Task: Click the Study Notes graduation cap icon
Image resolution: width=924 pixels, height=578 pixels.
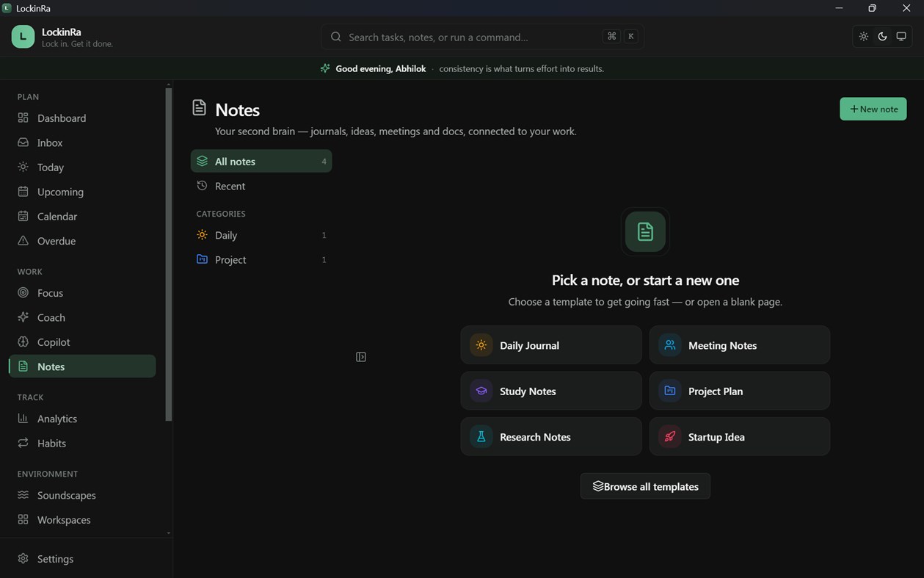Action: coord(481,391)
